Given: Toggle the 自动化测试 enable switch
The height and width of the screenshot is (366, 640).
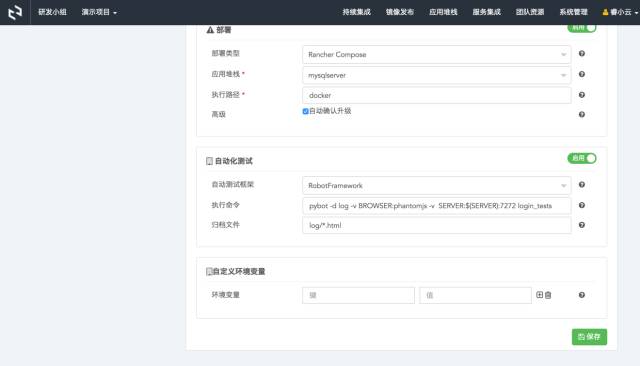Looking at the screenshot, I should coord(582,158).
